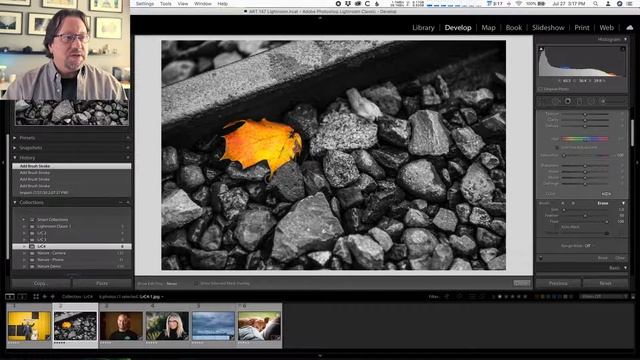
Task: Open the Web module
Action: pos(607,28)
